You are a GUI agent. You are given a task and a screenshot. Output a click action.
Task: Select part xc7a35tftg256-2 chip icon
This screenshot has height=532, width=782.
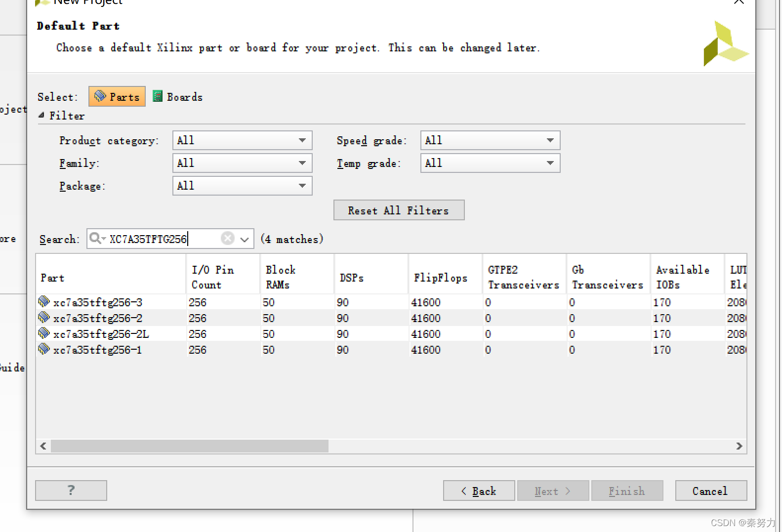[44, 317]
